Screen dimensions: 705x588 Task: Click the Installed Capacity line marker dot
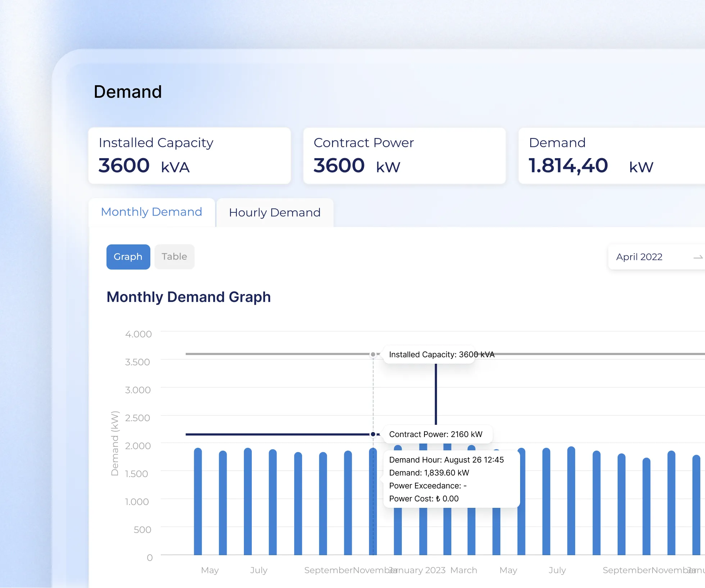tap(373, 354)
